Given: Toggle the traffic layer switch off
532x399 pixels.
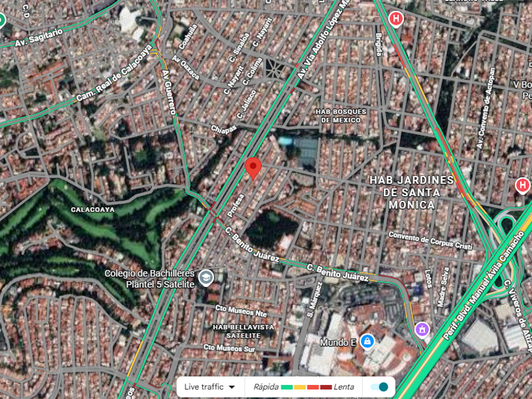Looking at the screenshot, I should (379, 387).
